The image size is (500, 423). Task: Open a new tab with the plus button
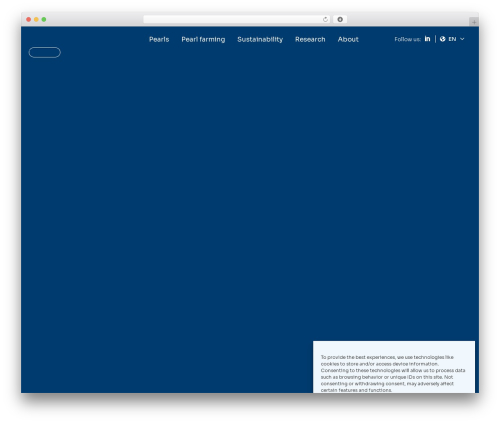[x=474, y=22]
